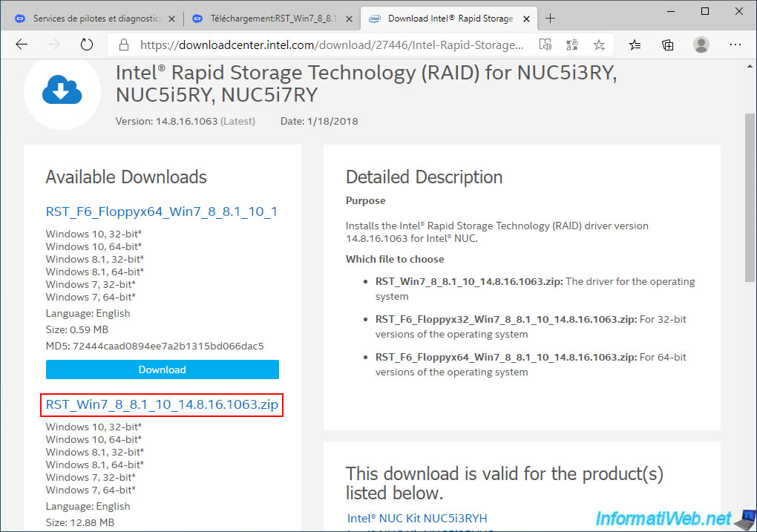Refresh the Intel download page

tap(86, 45)
